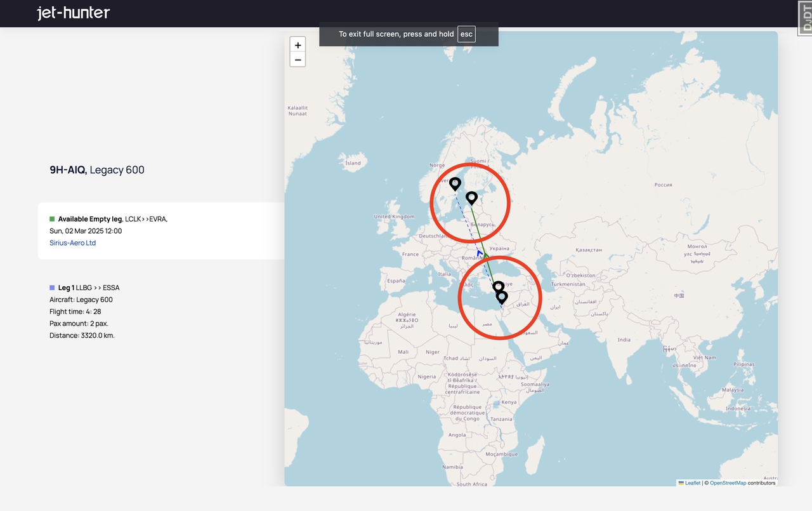Click the blue direction arrow on dashed route
The height and width of the screenshot is (511, 812).
tap(480, 253)
